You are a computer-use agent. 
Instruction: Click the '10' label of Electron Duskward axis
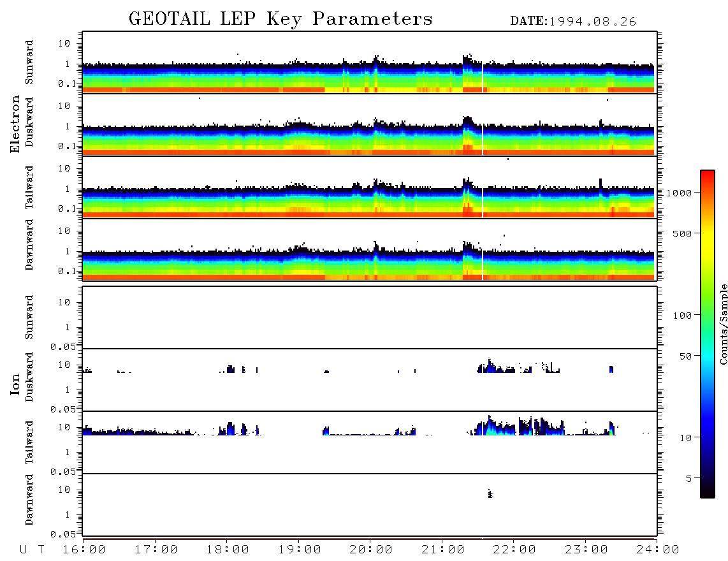tap(64, 106)
